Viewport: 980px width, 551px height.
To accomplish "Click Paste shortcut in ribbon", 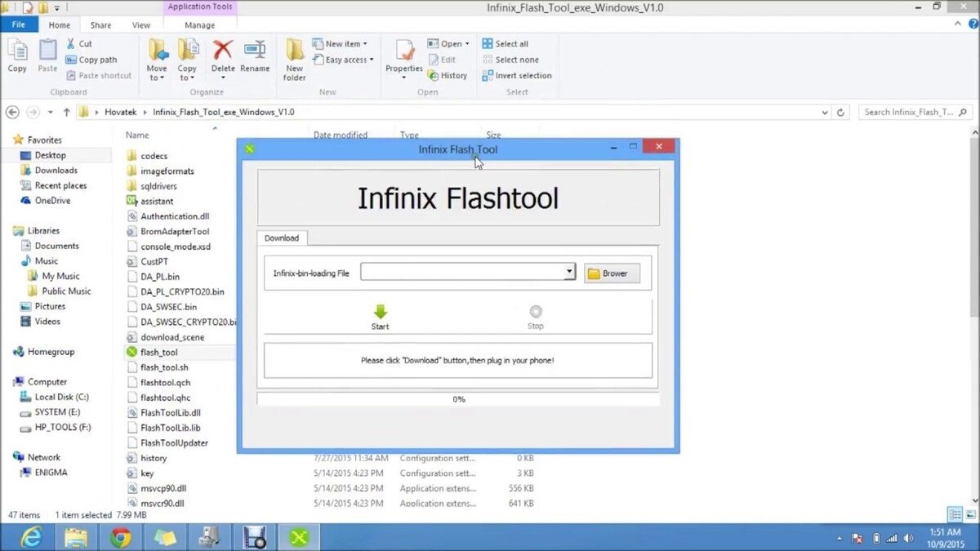I will [99, 75].
